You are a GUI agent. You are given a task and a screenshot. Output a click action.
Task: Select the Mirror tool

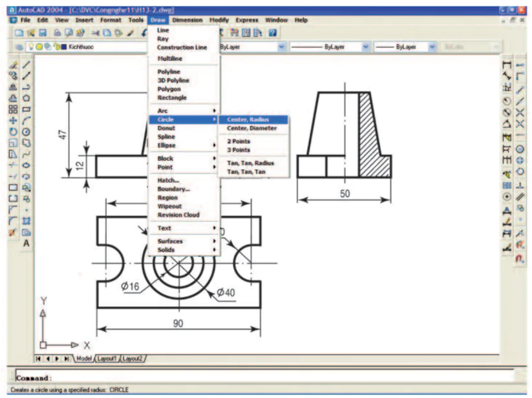[13, 87]
